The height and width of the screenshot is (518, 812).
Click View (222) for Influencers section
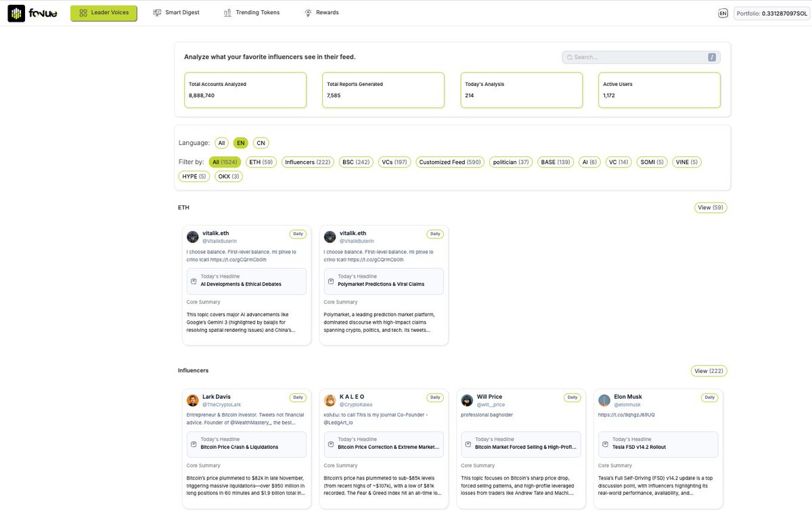coord(708,371)
